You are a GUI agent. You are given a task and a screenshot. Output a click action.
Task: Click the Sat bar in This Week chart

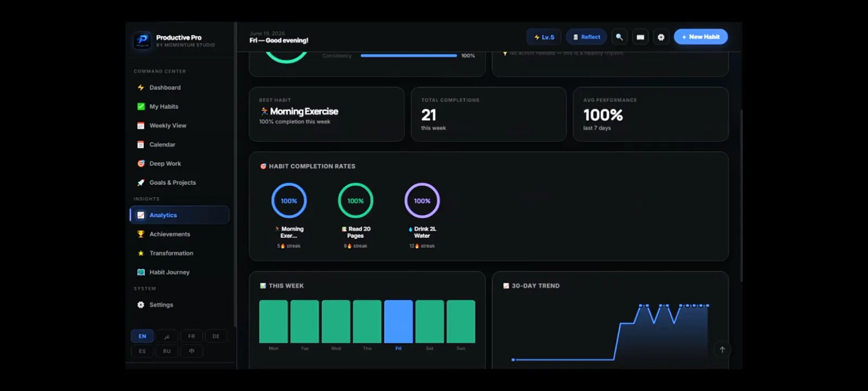click(430, 321)
